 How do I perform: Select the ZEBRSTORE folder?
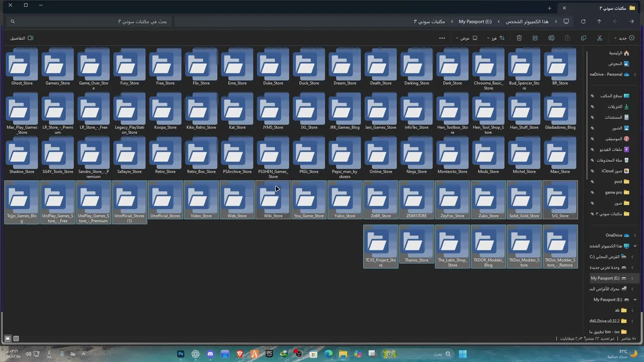[x=417, y=200]
